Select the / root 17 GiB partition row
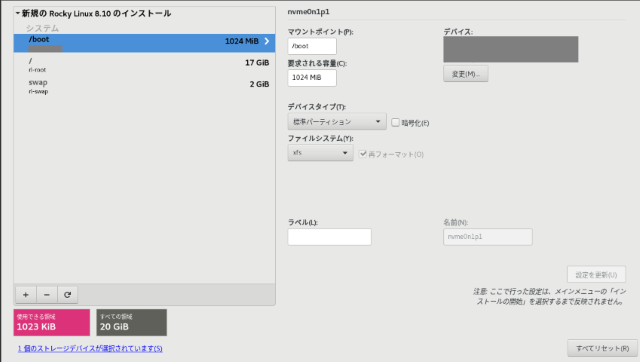640x362 pixels. [144, 65]
